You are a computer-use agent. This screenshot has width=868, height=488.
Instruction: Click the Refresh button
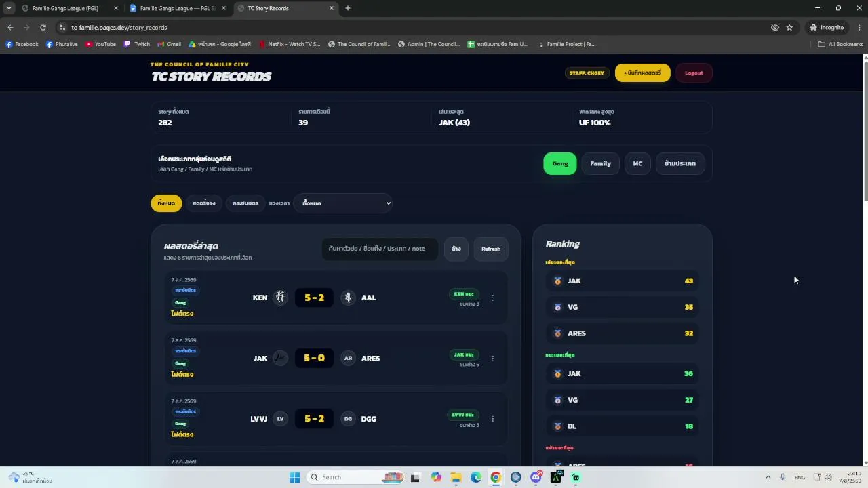pyautogui.click(x=491, y=249)
